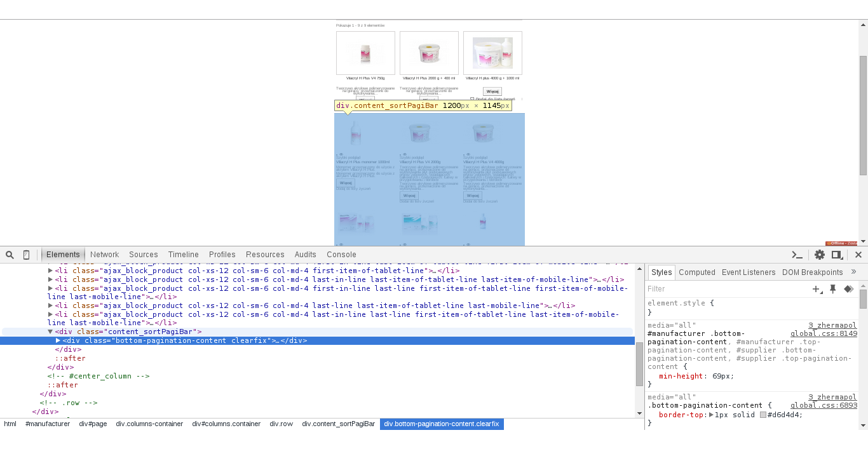Open the Elements tab
The image size is (868, 449).
point(63,255)
